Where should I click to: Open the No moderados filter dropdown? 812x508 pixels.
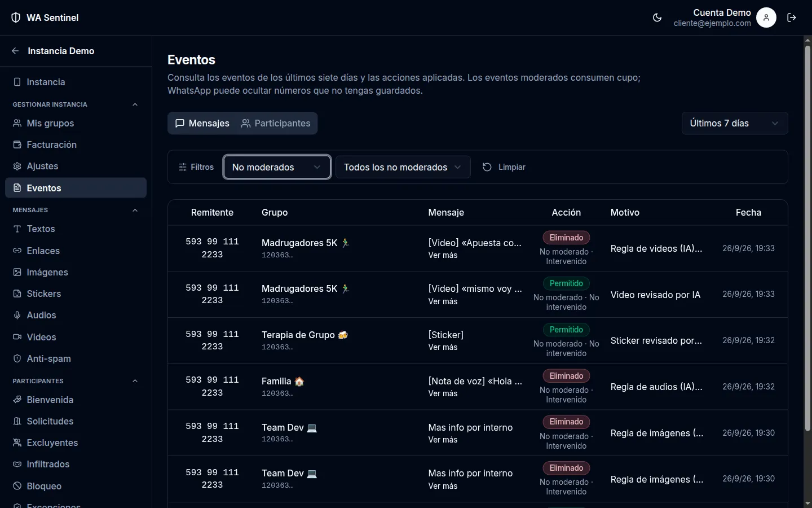[x=277, y=167]
